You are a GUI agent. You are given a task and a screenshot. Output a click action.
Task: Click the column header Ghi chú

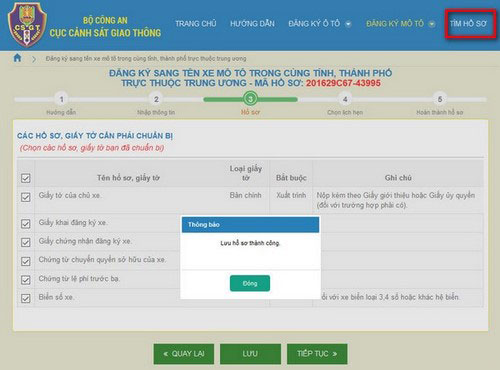click(398, 178)
